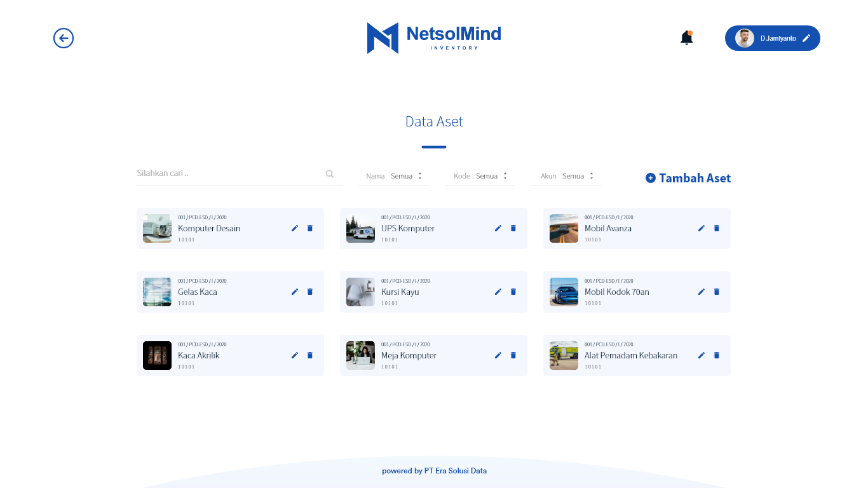Open D Jamiyanto profile avatar
868x488 pixels.
(745, 38)
